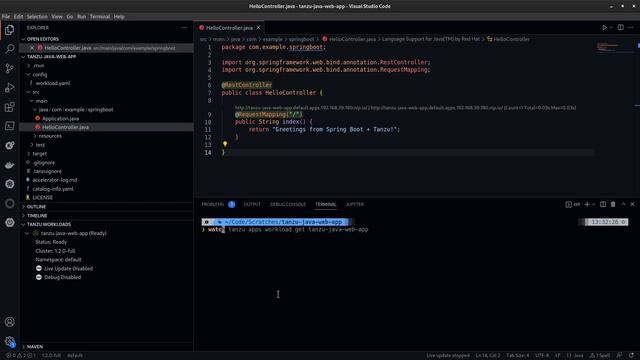Open catalog-info.yaml file
This screenshot has height=360, width=640.
[x=53, y=189]
